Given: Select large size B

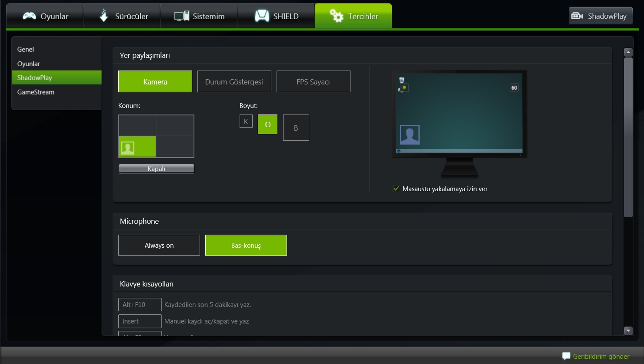Looking at the screenshot, I should tap(296, 128).
